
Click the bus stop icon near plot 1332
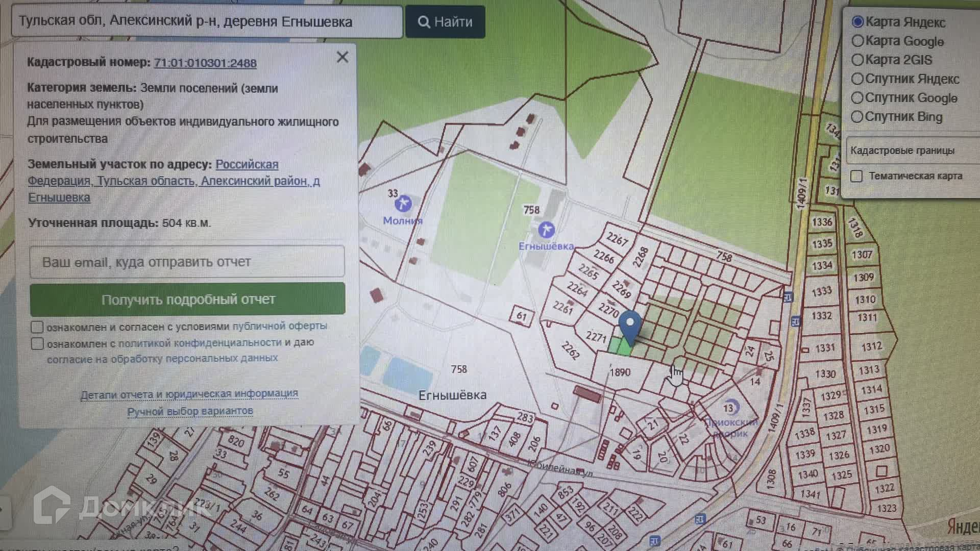(796, 321)
